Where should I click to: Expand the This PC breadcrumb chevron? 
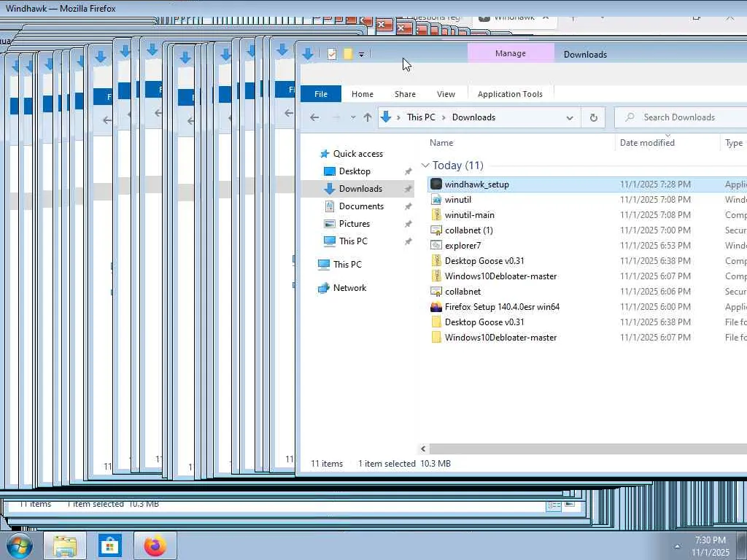point(444,117)
